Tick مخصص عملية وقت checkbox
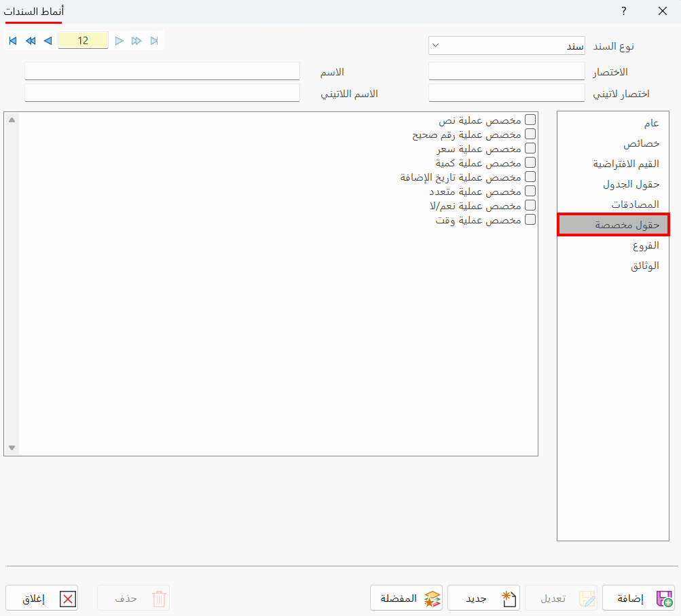The image size is (681, 616). pos(530,219)
